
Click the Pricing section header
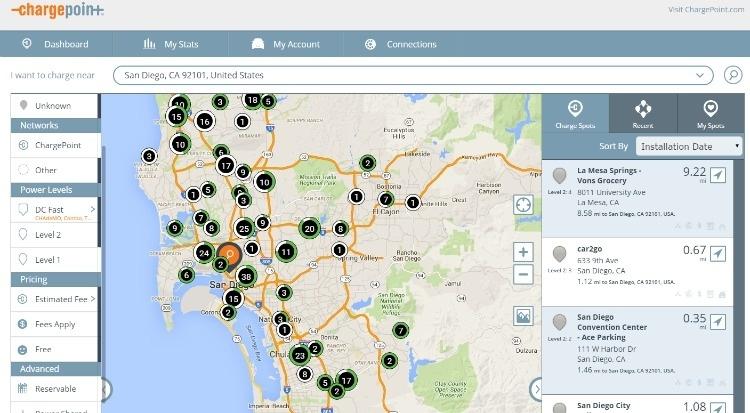(x=55, y=279)
